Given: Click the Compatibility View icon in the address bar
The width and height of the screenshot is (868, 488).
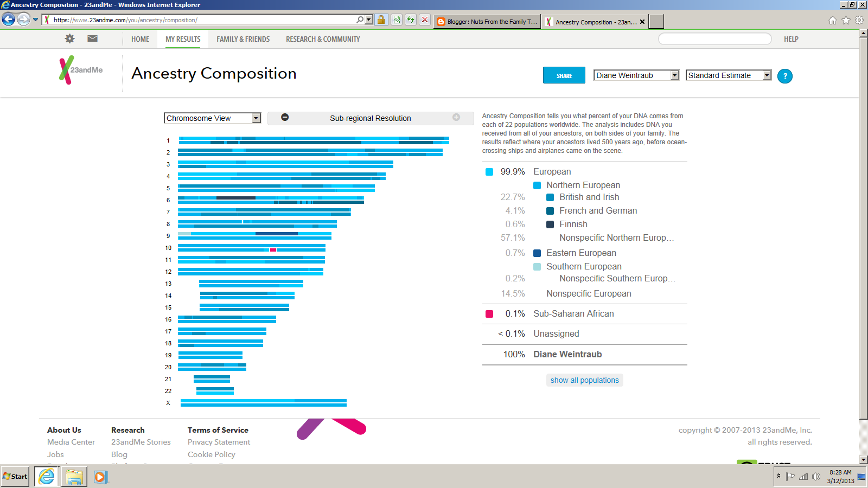Looking at the screenshot, I should point(396,21).
